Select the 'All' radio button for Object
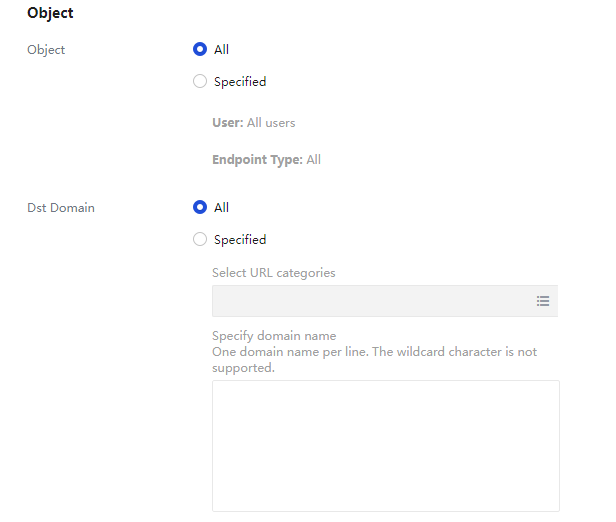 coord(200,49)
